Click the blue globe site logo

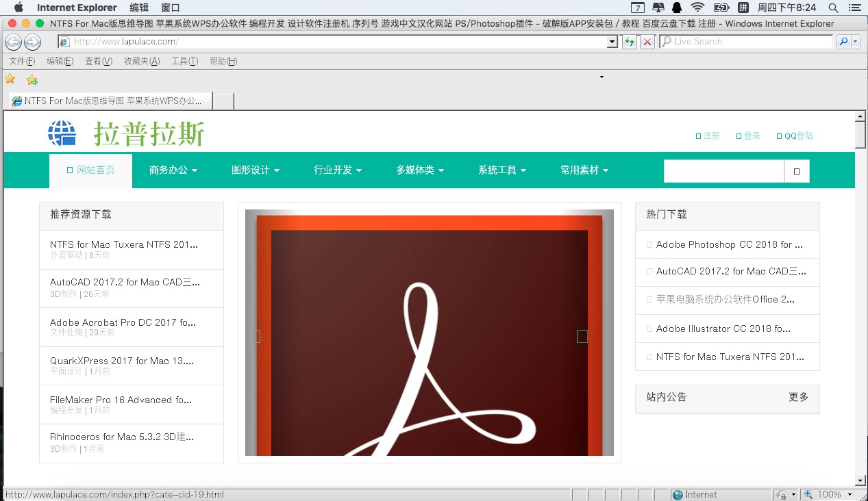62,133
